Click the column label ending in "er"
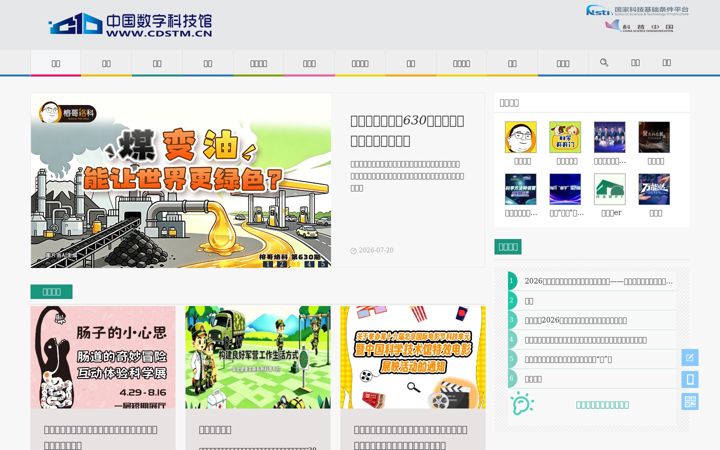This screenshot has height=450, width=720. (x=612, y=213)
